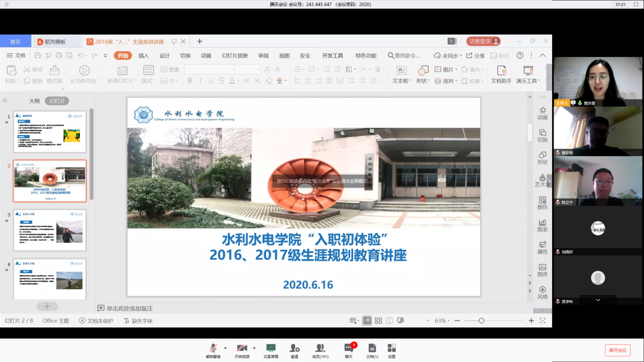Open the 邀请 invite icon
Image resolution: width=644 pixels, height=362 pixels.
294,348
